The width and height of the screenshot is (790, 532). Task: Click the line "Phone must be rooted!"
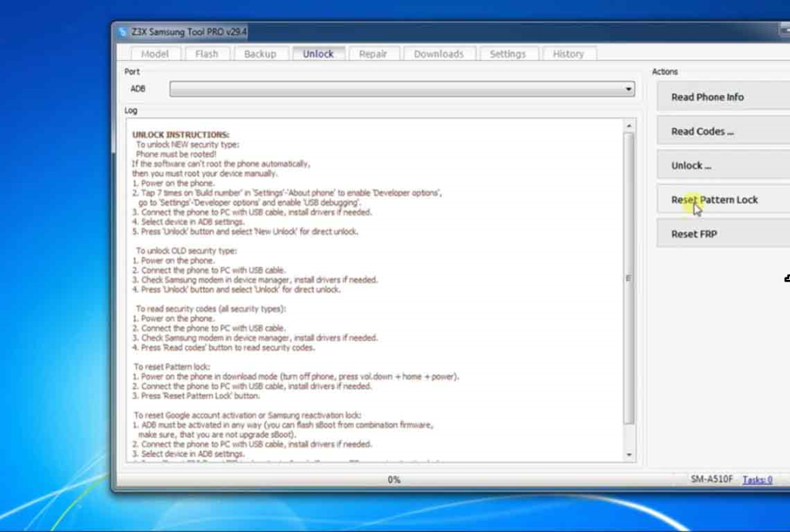pos(176,154)
